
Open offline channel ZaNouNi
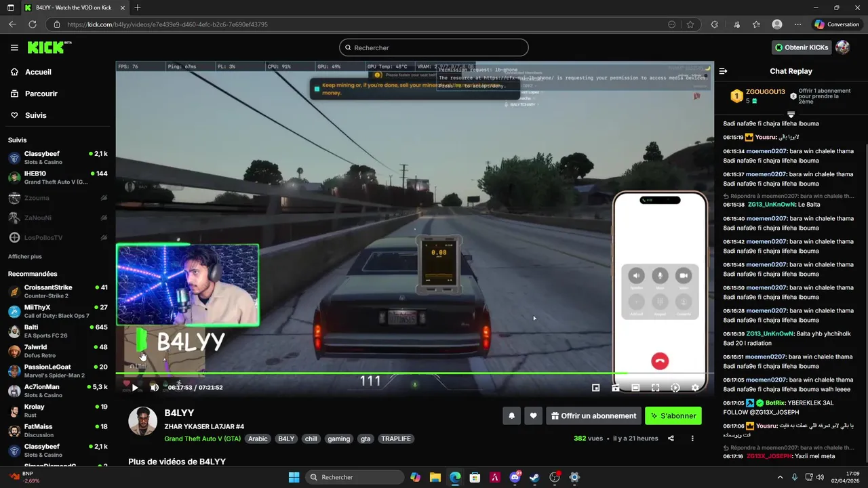58,218
